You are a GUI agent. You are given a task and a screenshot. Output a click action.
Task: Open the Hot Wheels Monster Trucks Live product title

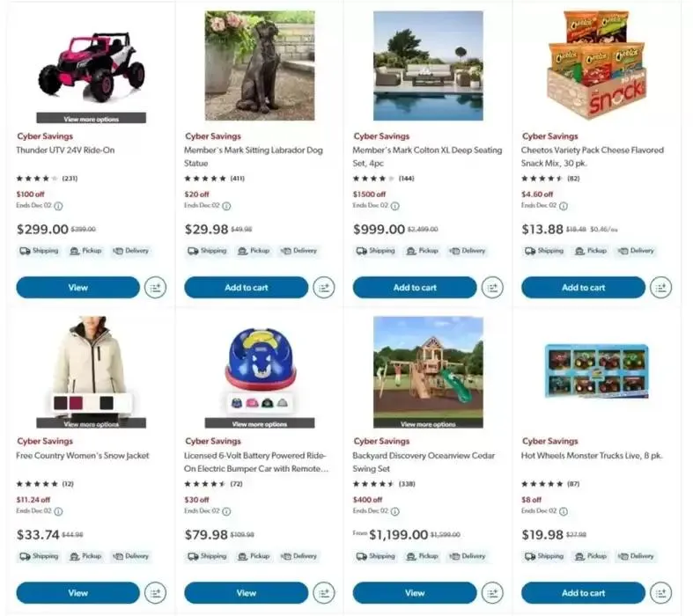click(x=592, y=456)
